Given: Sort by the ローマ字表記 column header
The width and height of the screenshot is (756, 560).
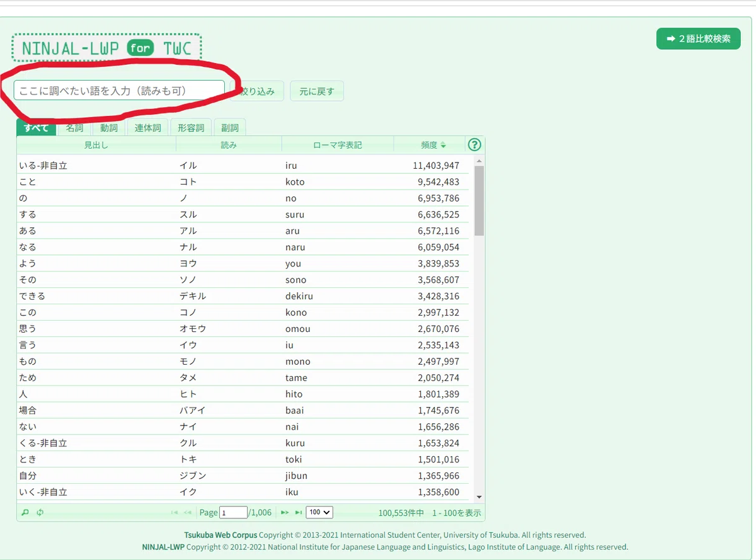Looking at the screenshot, I should pyautogui.click(x=338, y=145).
